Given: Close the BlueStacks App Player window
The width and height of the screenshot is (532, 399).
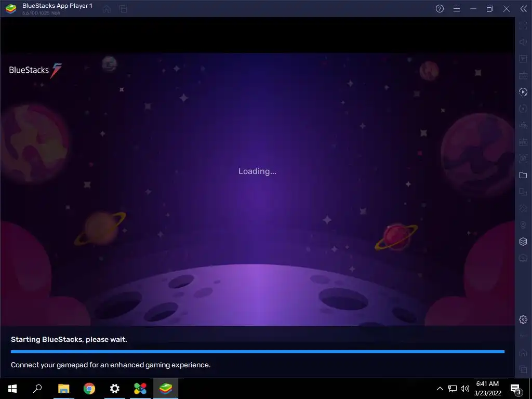Looking at the screenshot, I should (507, 9).
